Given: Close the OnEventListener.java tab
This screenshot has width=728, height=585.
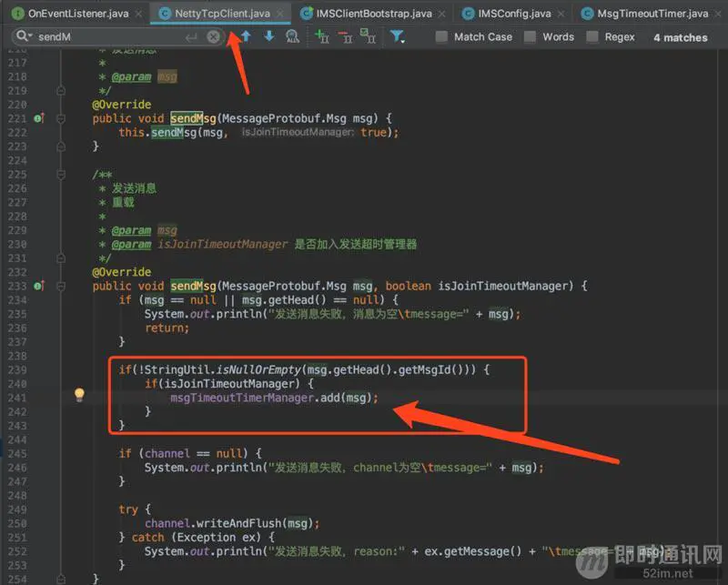Looking at the screenshot, I should (138, 14).
